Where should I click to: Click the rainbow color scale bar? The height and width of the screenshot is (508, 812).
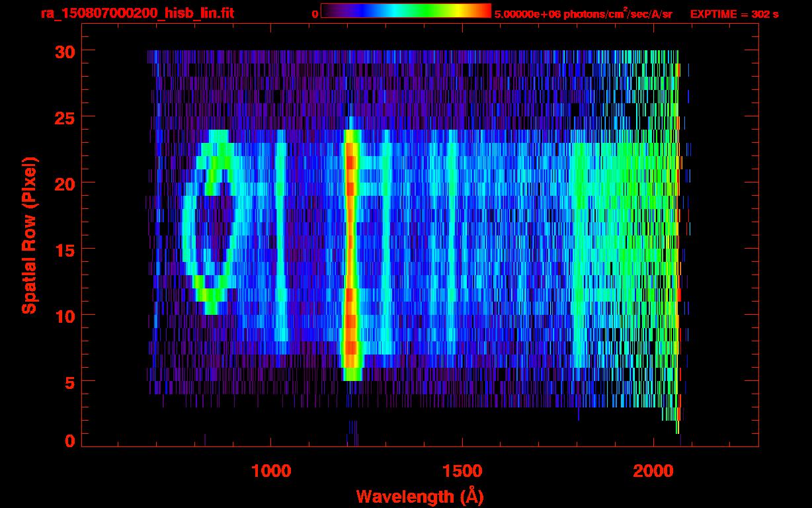click(x=406, y=11)
